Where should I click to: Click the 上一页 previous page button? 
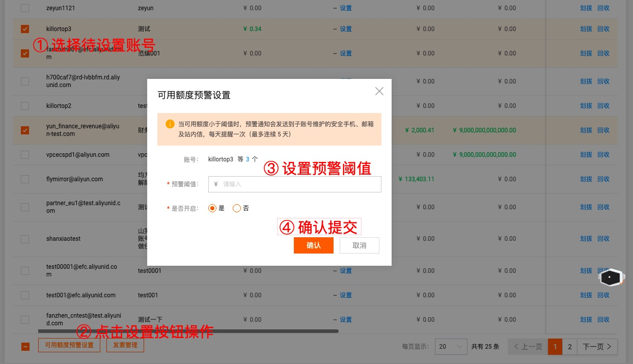point(528,347)
